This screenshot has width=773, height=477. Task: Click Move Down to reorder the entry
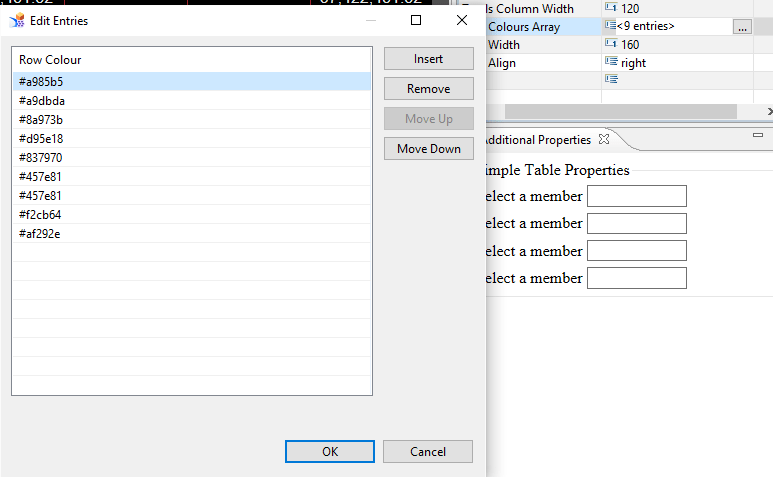tap(428, 149)
